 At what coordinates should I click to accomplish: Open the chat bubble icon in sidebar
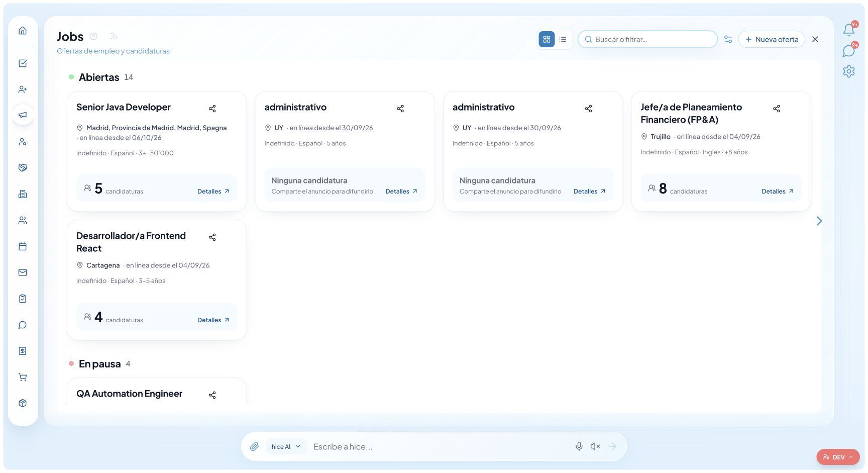(x=23, y=325)
